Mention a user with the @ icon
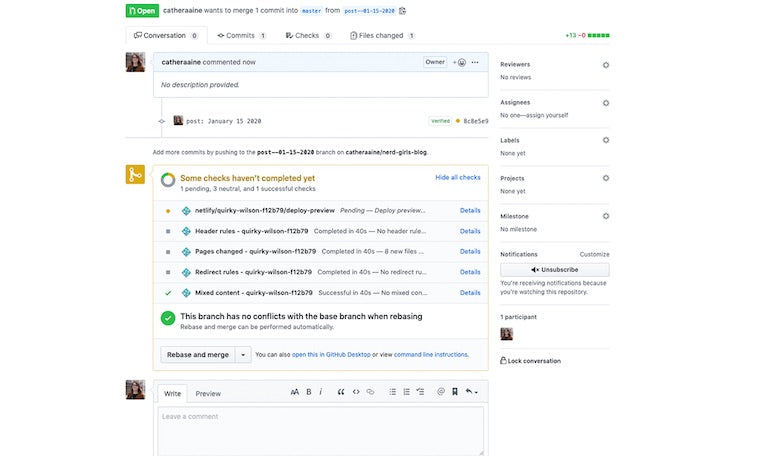The width and height of the screenshot is (770, 456). [x=440, y=392]
